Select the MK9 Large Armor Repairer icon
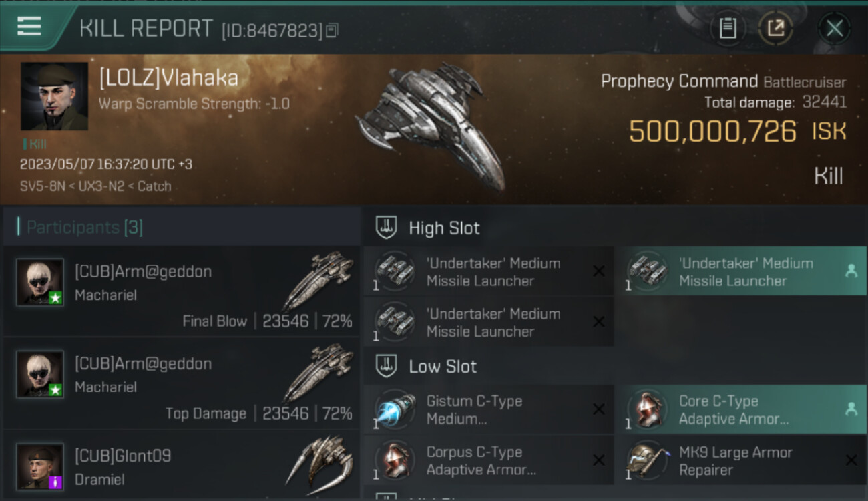868x501 pixels. coord(647,461)
